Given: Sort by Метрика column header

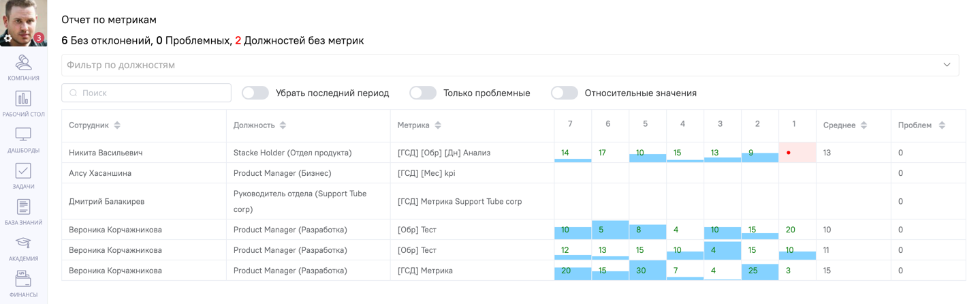Looking at the screenshot, I should click(438, 125).
